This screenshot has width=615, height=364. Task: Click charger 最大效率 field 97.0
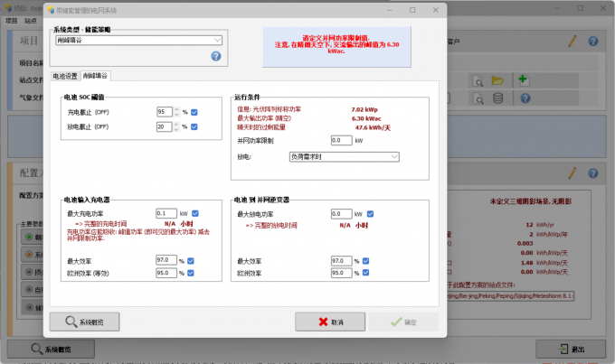coord(166,260)
